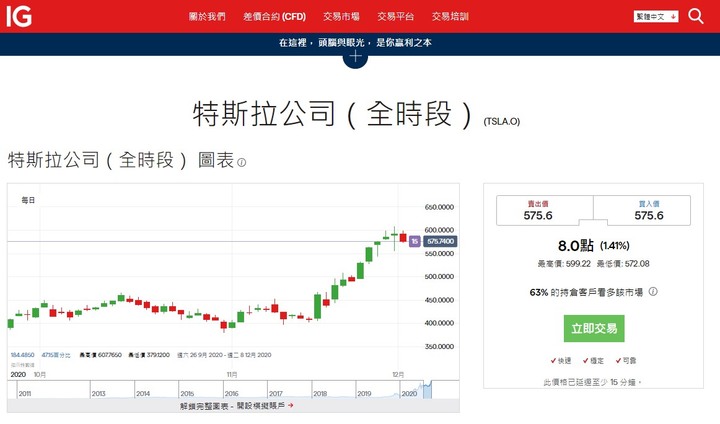Click the IG logo
Image resolution: width=720 pixels, height=424 pixels.
(x=19, y=16)
